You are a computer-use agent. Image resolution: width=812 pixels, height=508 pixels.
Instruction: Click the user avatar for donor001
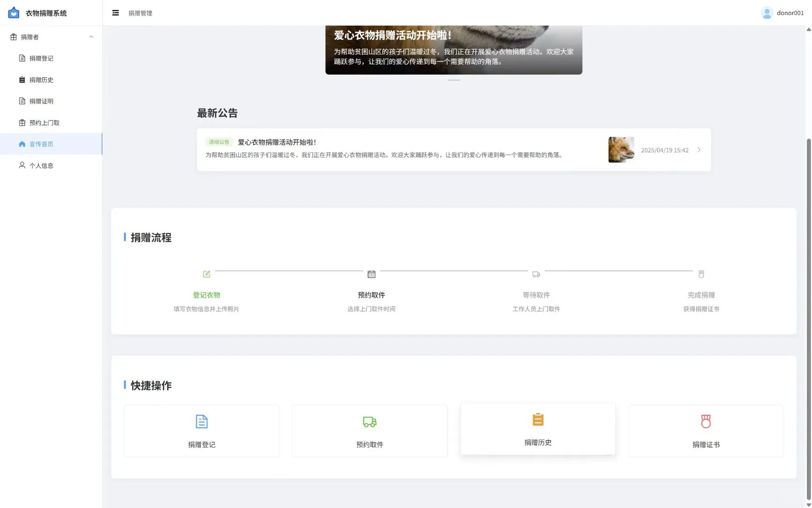tap(767, 13)
